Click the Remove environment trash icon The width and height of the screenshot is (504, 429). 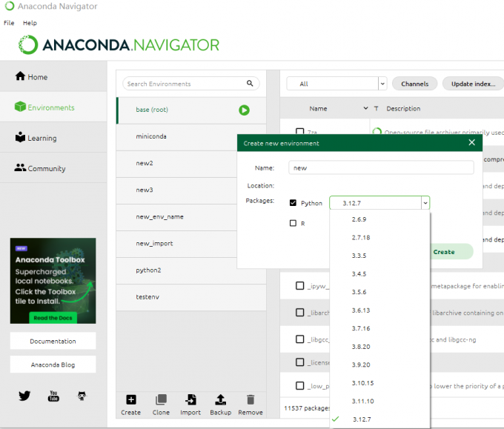[251, 400]
